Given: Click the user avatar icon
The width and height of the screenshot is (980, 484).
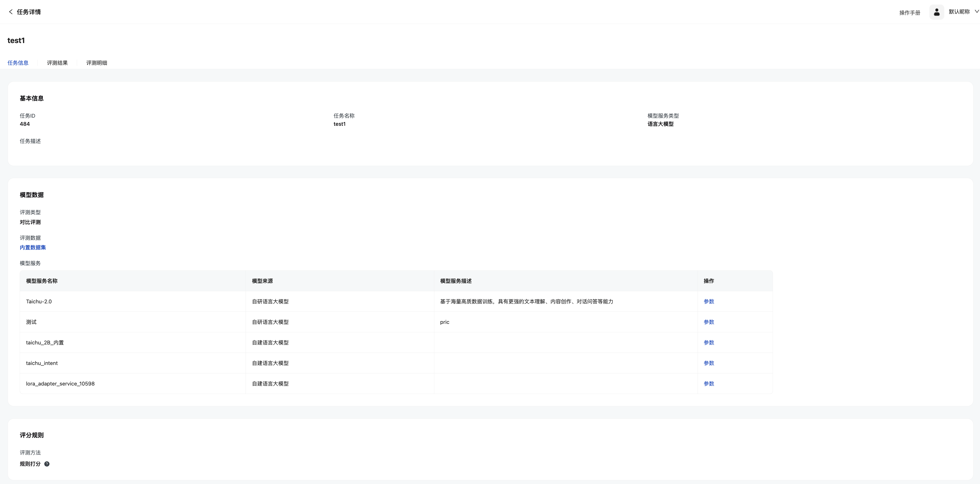Looking at the screenshot, I should click(936, 12).
